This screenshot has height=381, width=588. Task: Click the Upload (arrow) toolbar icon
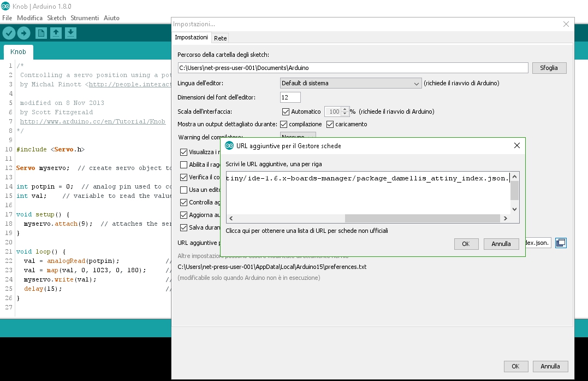23,33
